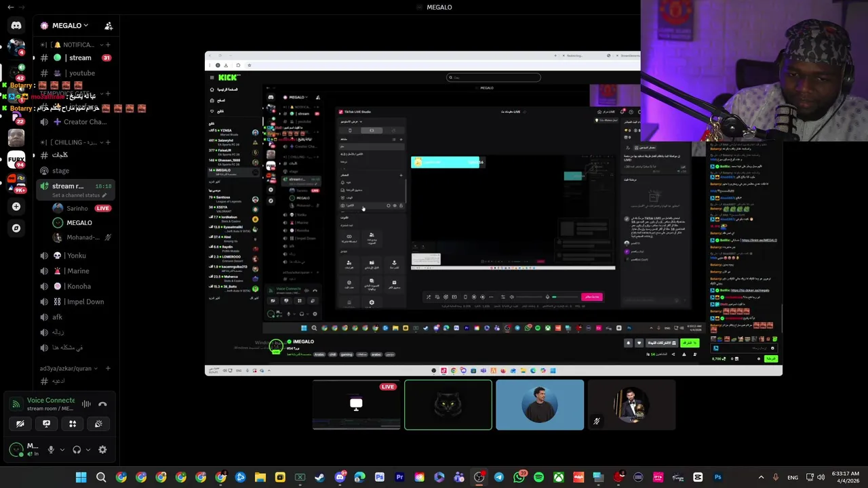Screen dimensions: 868x488
Task: Open WhatsApp from the taskbar
Action: click(x=519, y=477)
